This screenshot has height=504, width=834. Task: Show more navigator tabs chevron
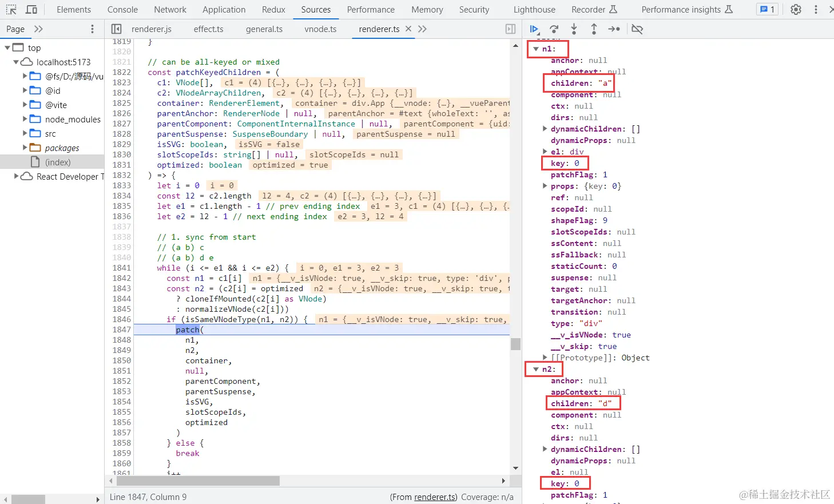[38, 29]
